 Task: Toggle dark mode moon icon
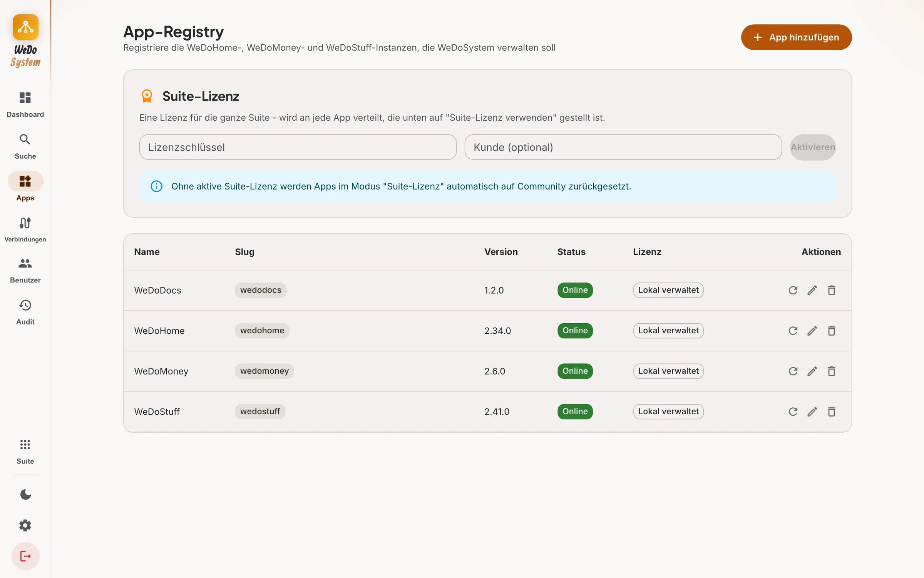click(25, 494)
